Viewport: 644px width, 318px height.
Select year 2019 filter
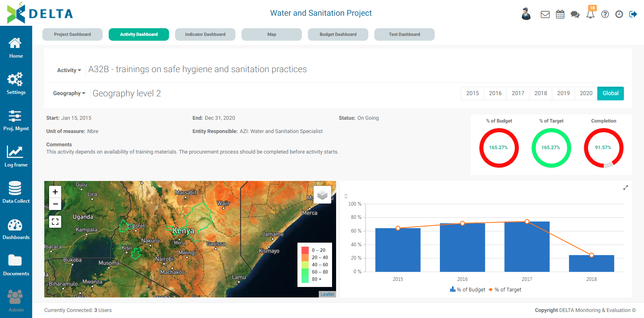point(563,94)
